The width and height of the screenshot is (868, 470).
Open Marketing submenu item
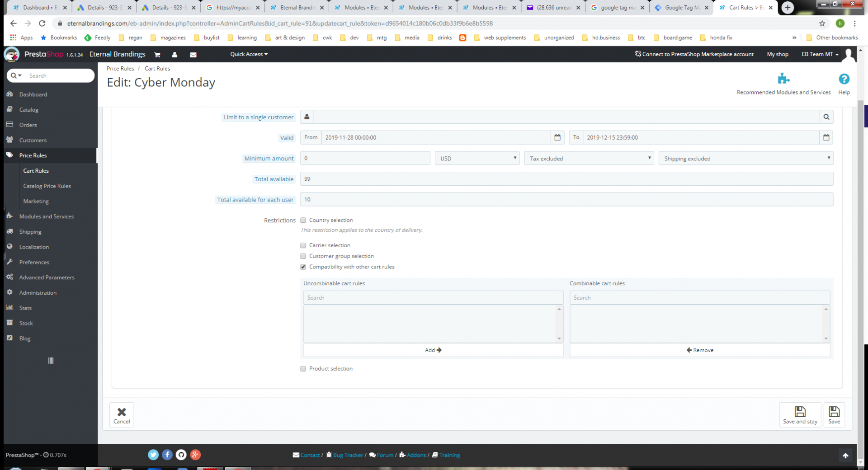(x=36, y=202)
